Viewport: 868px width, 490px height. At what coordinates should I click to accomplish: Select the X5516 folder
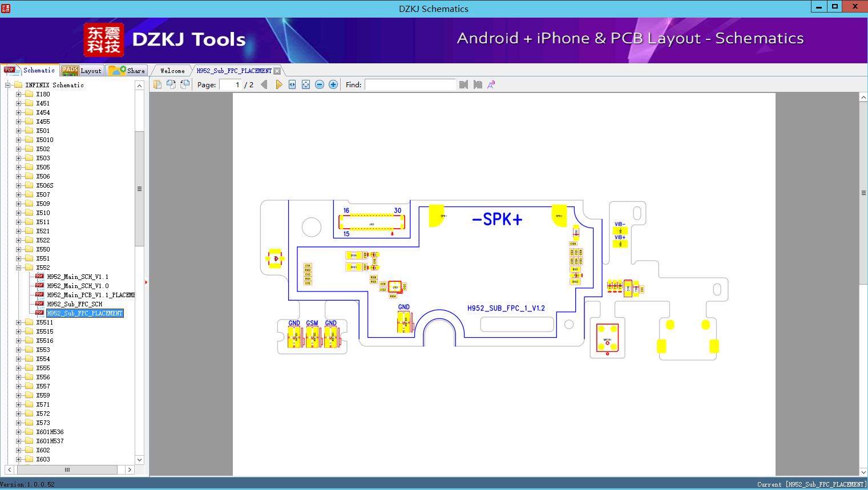45,341
